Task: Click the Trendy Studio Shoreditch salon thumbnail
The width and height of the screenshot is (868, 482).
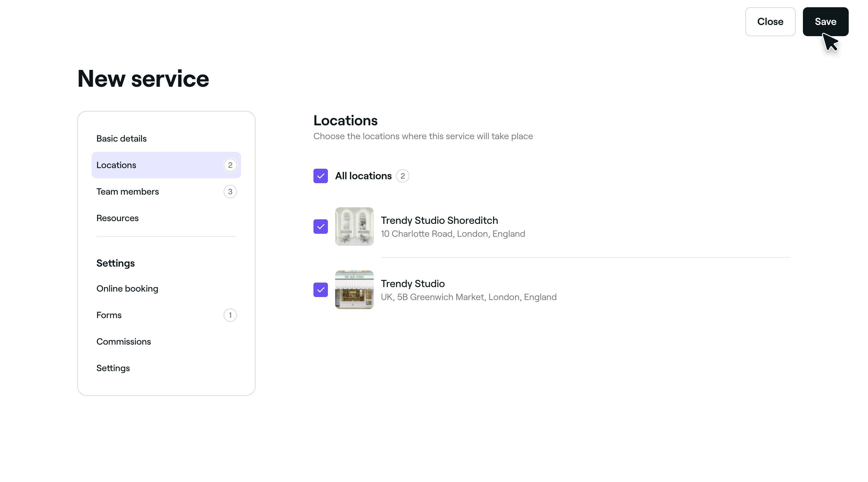Action: [354, 226]
